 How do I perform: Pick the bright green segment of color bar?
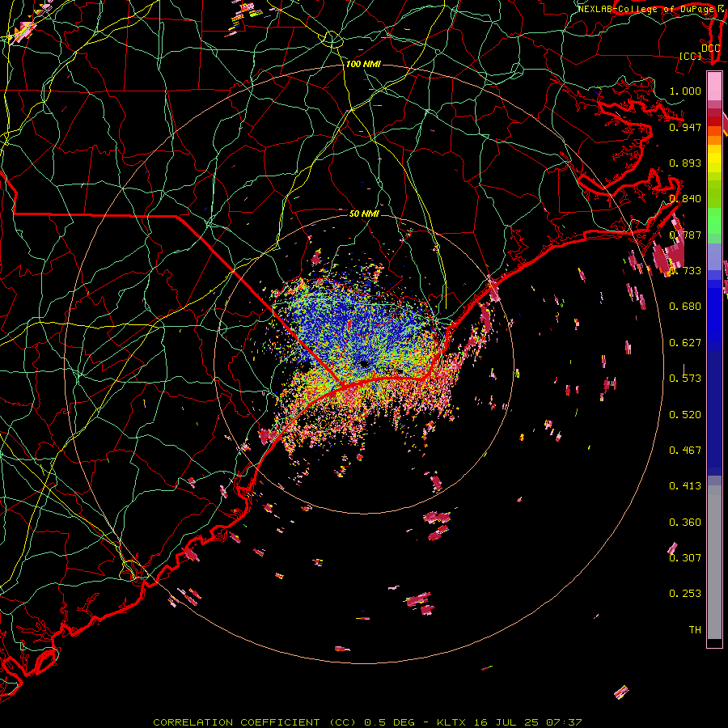pos(714,221)
